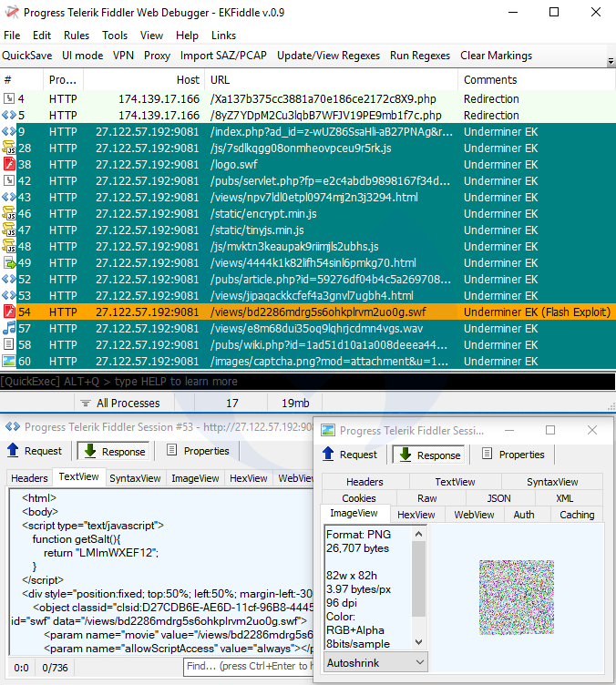Open the Rules menu
Viewport: 616px width, 685px height.
(x=77, y=36)
